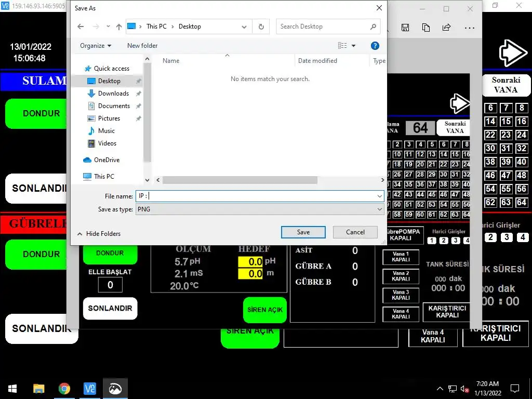Click large white arrow at top right
Screen dimensions: 532x399
513,54
